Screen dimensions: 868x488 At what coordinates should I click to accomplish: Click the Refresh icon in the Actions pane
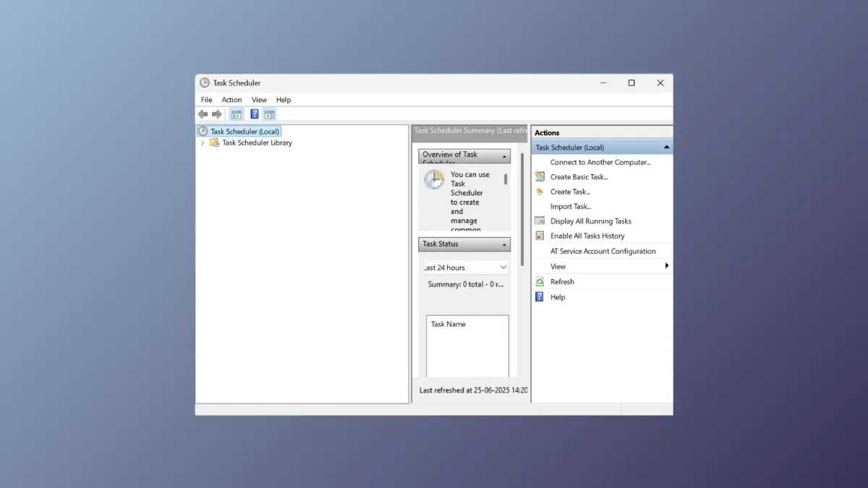click(x=540, y=281)
